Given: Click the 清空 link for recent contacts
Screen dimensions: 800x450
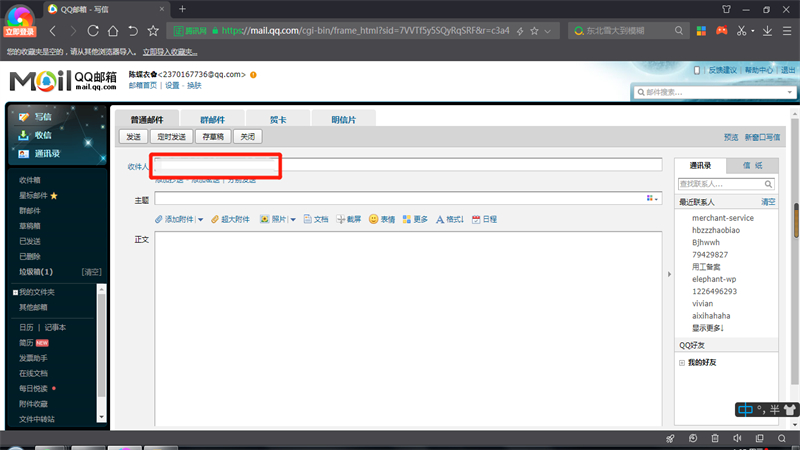Looking at the screenshot, I should [x=768, y=202].
